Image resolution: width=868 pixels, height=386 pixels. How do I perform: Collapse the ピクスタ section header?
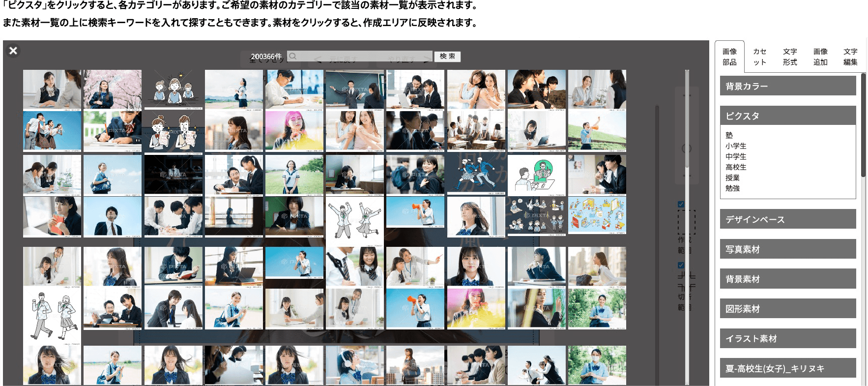click(x=788, y=116)
